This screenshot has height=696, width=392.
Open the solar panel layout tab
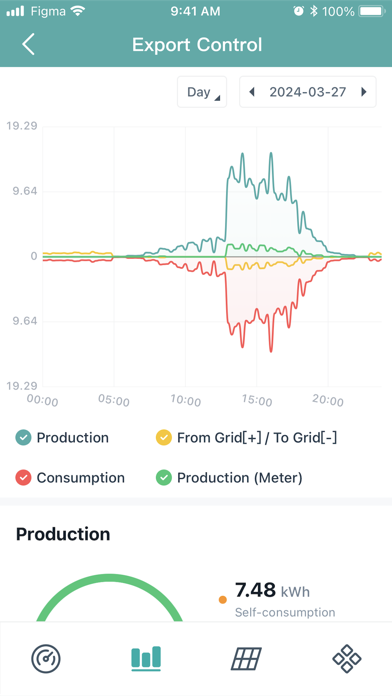tap(246, 658)
